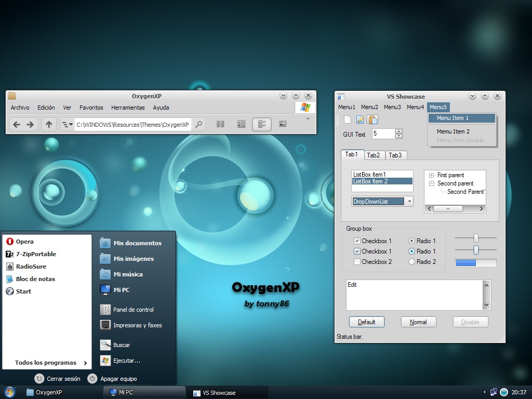The image size is (532, 399).
Task: Open the Archivo menu
Action: [20, 108]
